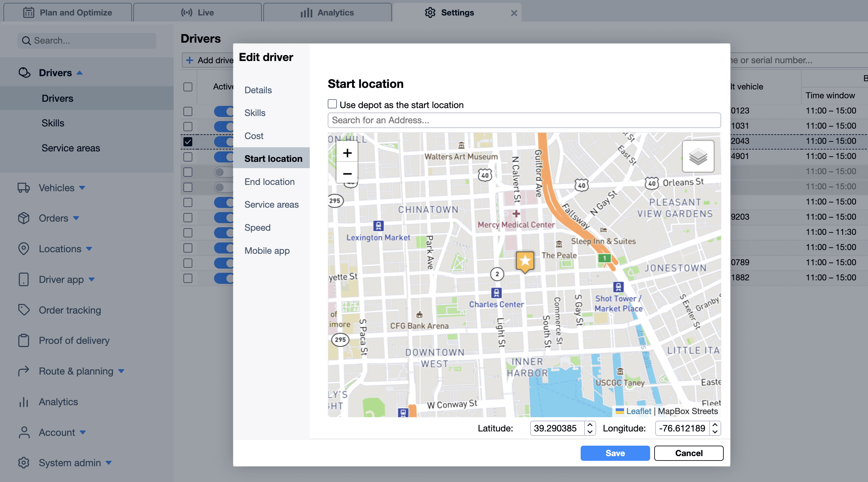Enable Use depot as the start location
Screen dimensions: 868x482
[332, 104]
